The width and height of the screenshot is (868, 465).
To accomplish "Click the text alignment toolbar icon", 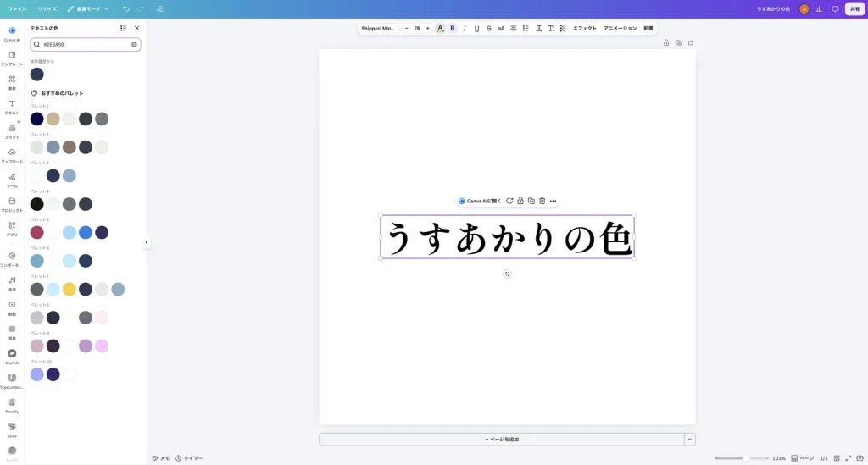I will pos(513,28).
